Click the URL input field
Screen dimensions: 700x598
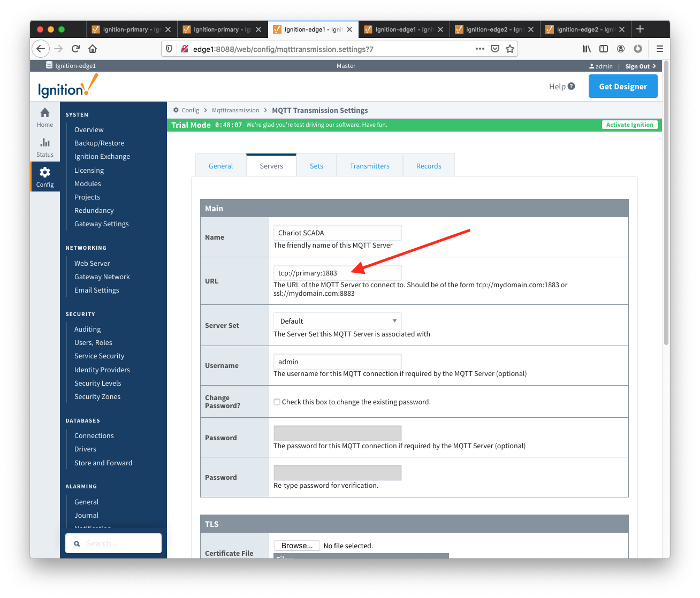tap(338, 273)
